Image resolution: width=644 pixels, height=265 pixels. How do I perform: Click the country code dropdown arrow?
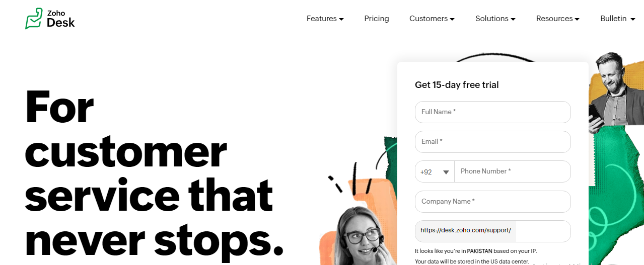click(446, 172)
